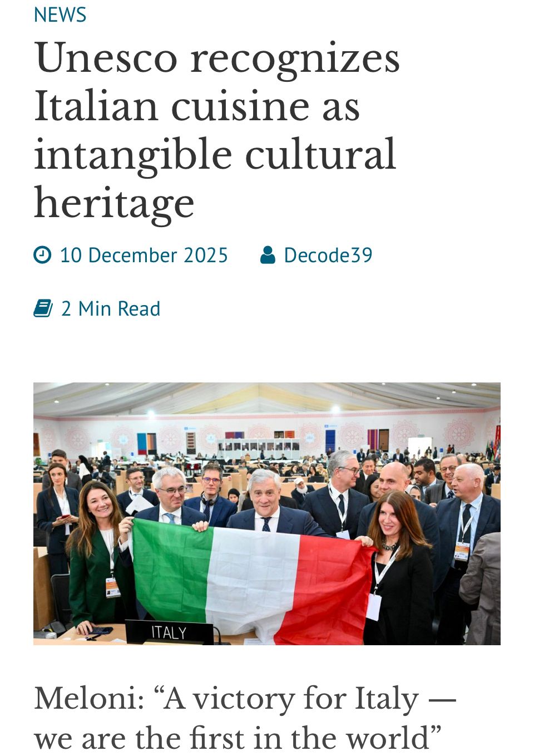
Task: Open the article photo of the delegation
Action: (267, 513)
